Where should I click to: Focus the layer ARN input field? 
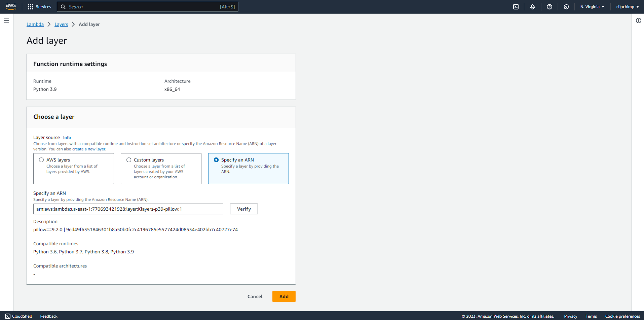(128, 209)
